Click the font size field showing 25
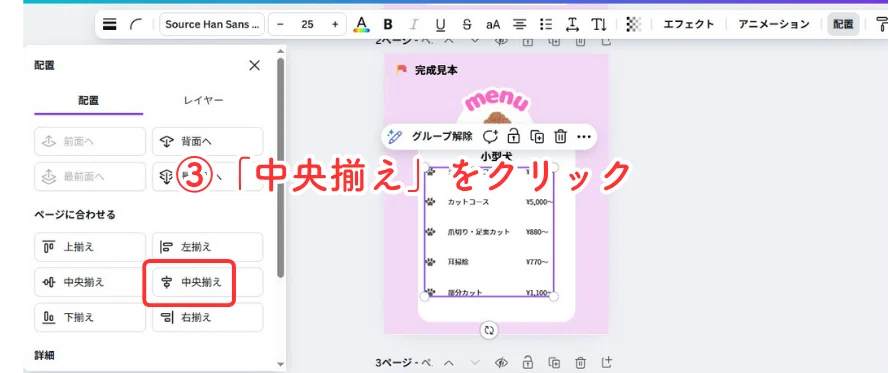Screen dimensions: 889x373 (307, 24)
